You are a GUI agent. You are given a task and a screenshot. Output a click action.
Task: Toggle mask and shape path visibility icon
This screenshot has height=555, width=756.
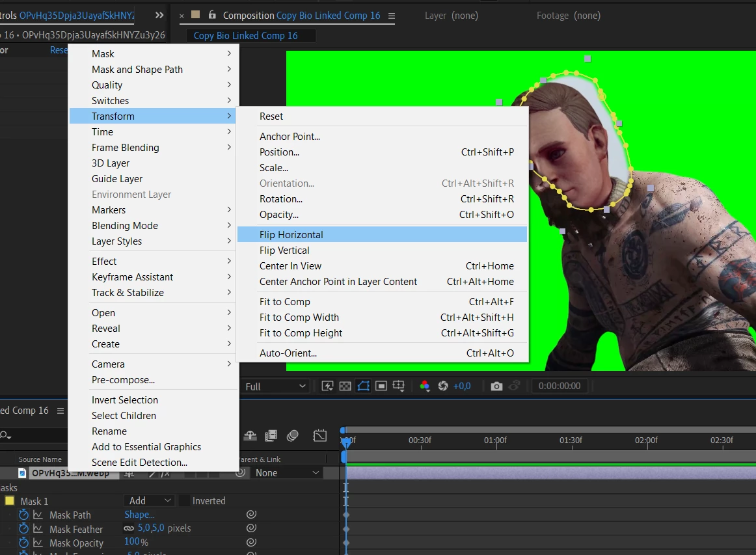pyautogui.click(x=364, y=386)
